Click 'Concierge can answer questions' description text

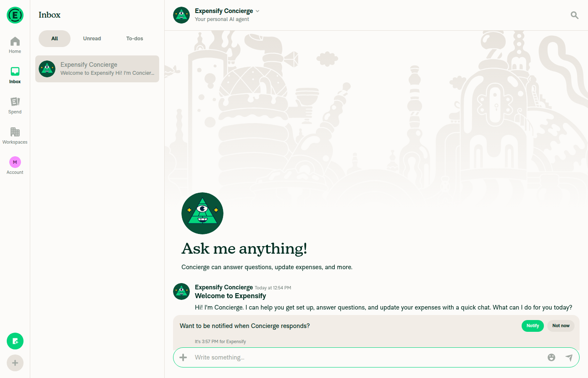[x=267, y=267]
